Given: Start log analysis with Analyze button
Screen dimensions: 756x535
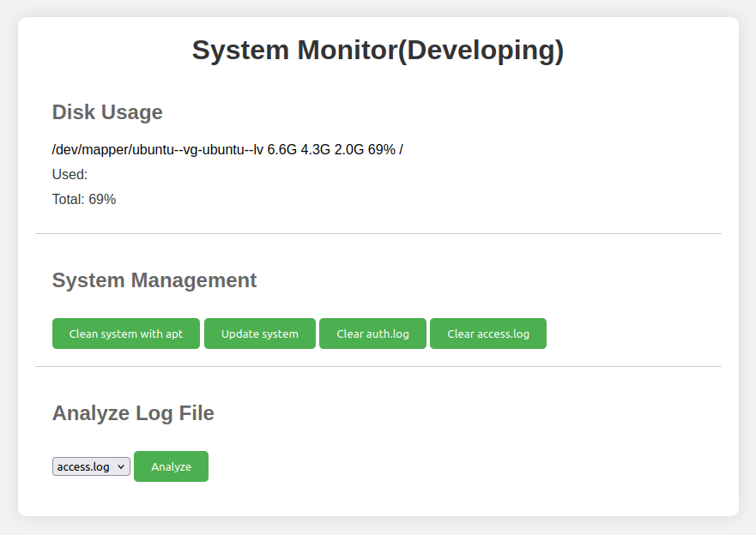Looking at the screenshot, I should [171, 466].
